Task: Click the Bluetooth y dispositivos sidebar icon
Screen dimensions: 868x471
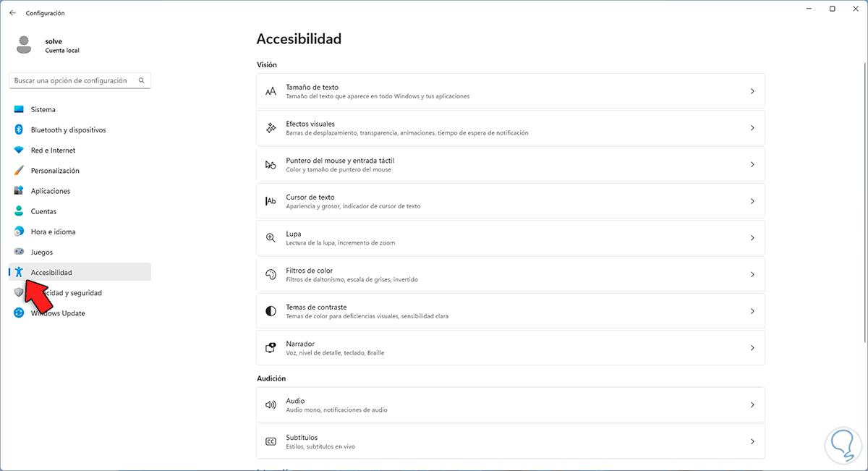Action: pyautogui.click(x=19, y=130)
